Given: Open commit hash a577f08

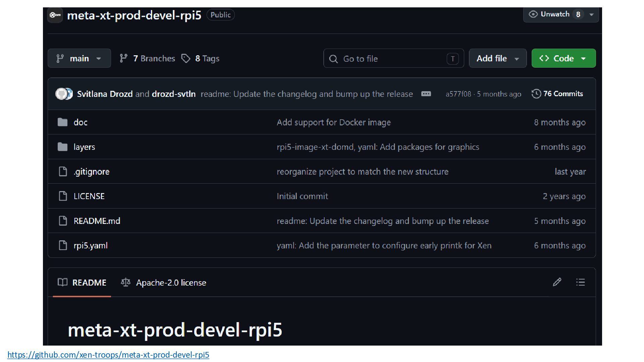Looking at the screenshot, I should tap(458, 94).
